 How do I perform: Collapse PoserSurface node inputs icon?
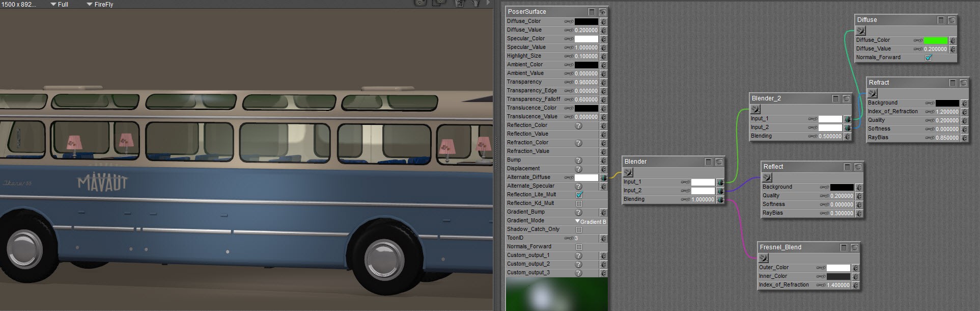(592, 12)
